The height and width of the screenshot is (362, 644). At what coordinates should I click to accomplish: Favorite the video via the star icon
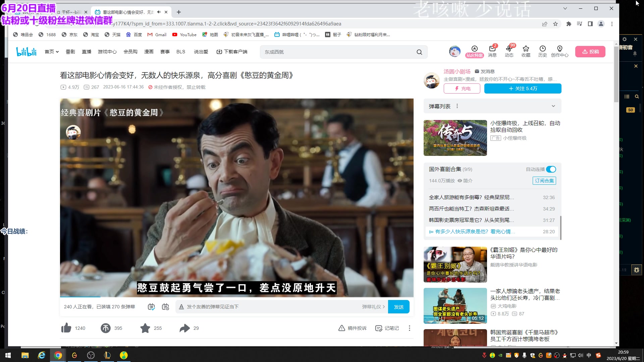pyautogui.click(x=145, y=328)
